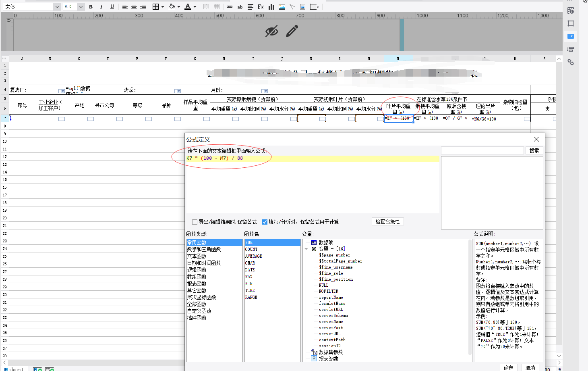588x371 pixels.
Task: Click the merge cells icon
Action: (x=206, y=7)
